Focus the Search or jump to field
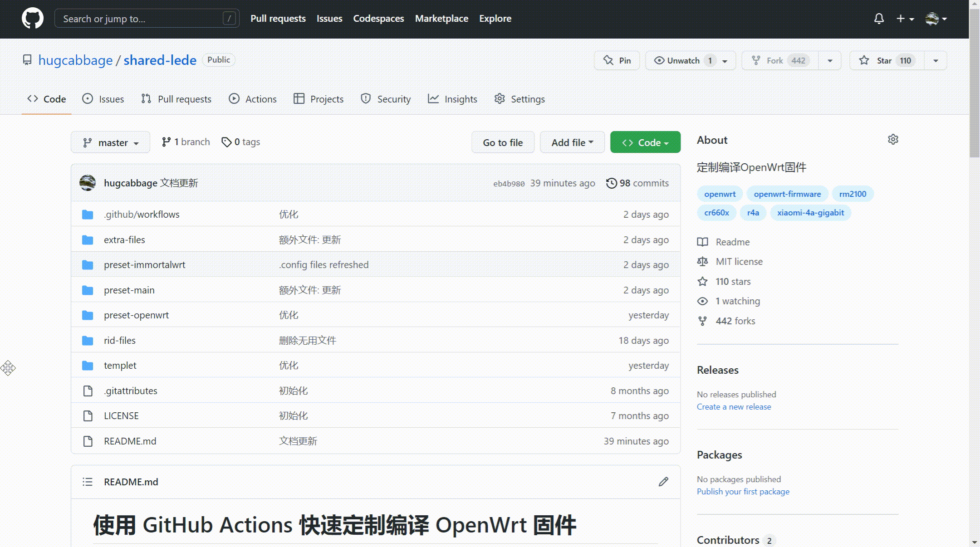The width and height of the screenshot is (980, 547). 141,19
